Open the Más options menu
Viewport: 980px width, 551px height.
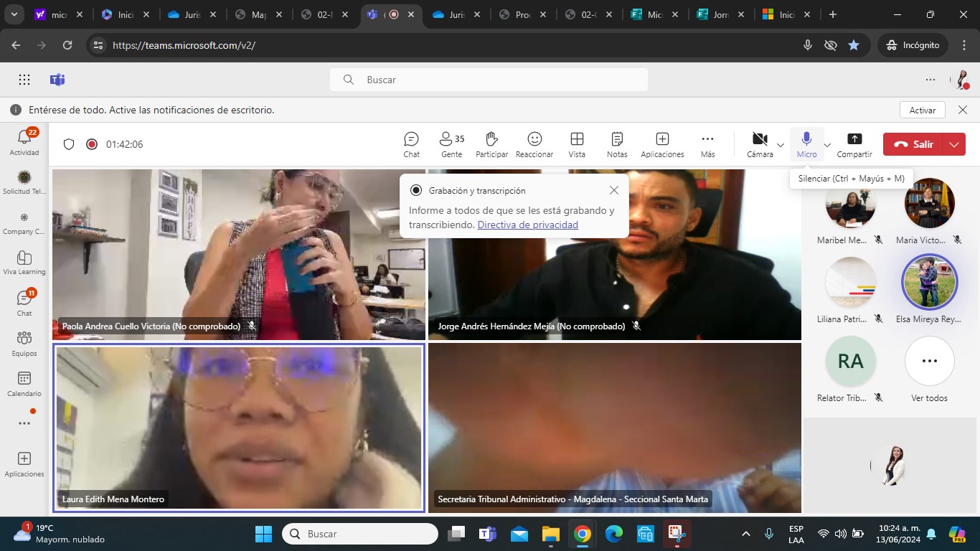point(708,144)
